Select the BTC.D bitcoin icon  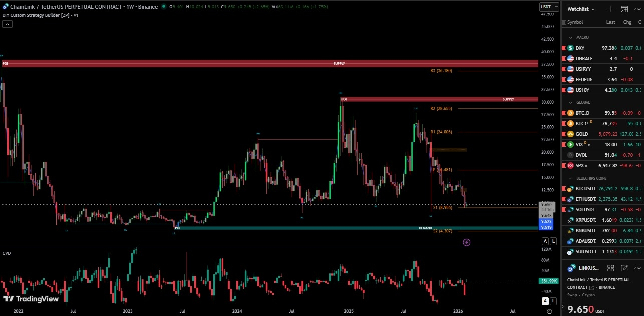[570, 113]
